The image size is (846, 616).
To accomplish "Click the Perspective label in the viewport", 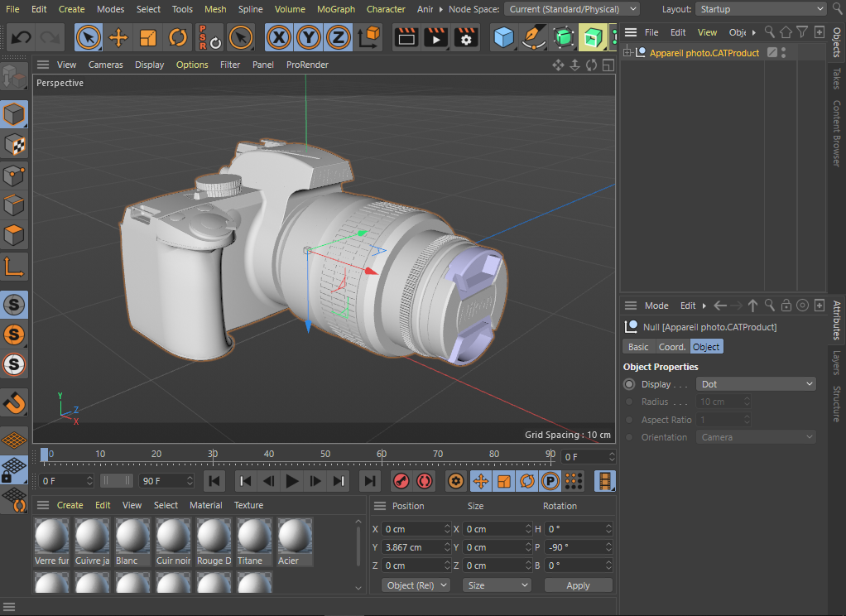I will 60,83.
